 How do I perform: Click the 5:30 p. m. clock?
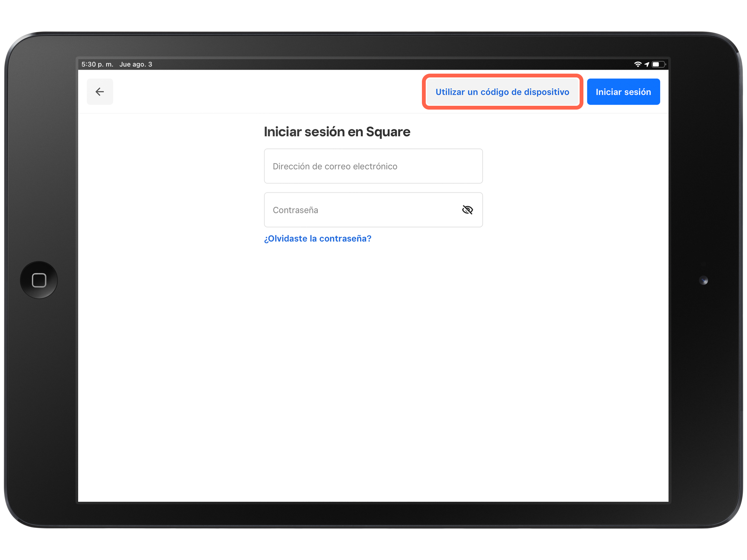tap(97, 64)
